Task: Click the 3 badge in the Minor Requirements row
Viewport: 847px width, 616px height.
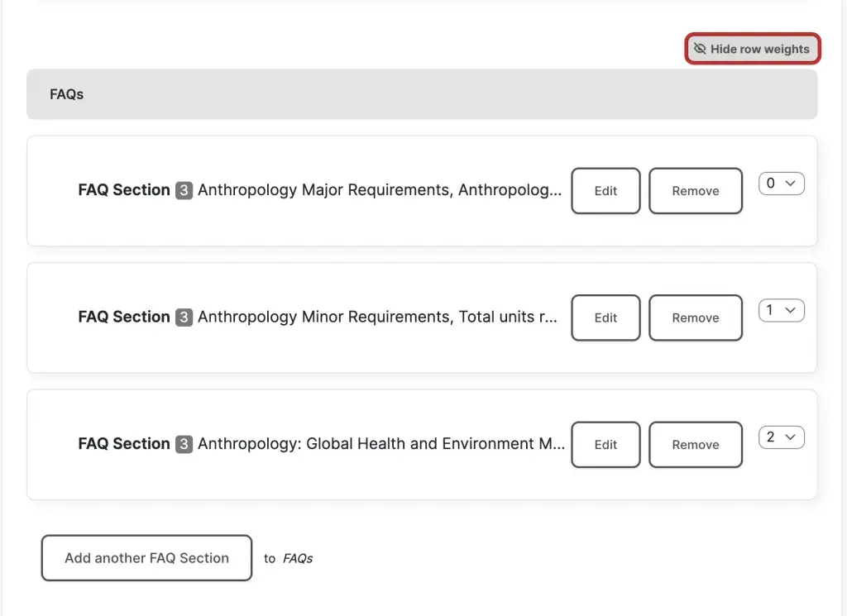Action: point(184,317)
